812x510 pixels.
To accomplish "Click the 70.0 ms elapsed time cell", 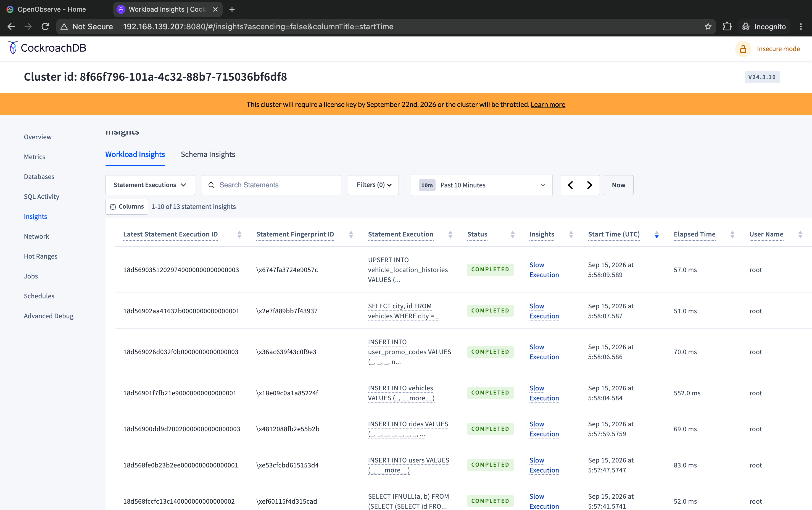I will (685, 352).
